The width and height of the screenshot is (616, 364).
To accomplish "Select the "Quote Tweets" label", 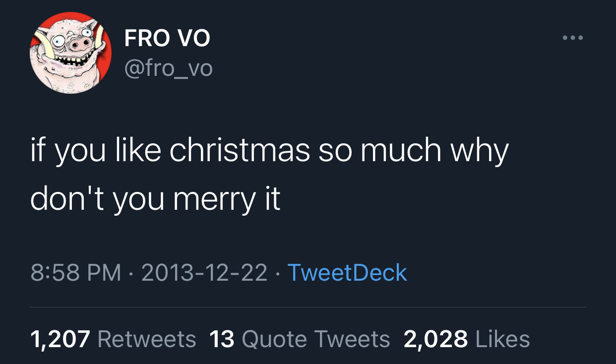I will tap(316, 339).
